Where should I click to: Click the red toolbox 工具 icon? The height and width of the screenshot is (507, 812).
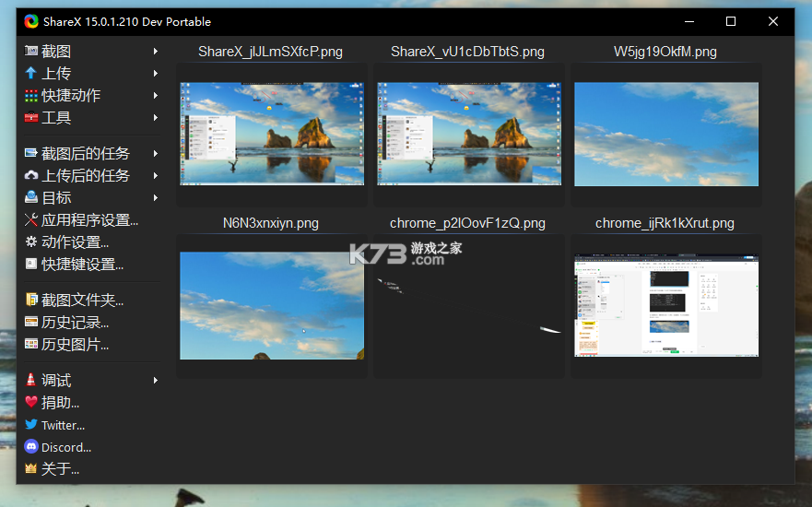31,118
